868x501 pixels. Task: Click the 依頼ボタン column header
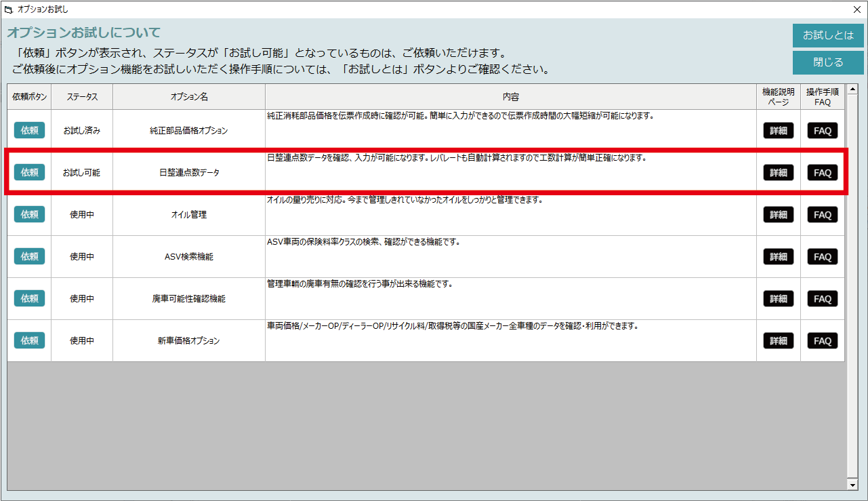click(29, 97)
